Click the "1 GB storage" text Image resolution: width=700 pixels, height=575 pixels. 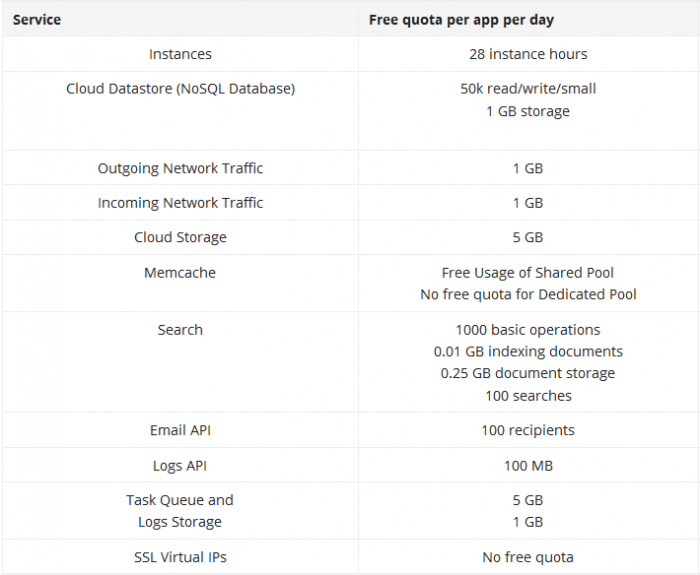click(x=528, y=111)
